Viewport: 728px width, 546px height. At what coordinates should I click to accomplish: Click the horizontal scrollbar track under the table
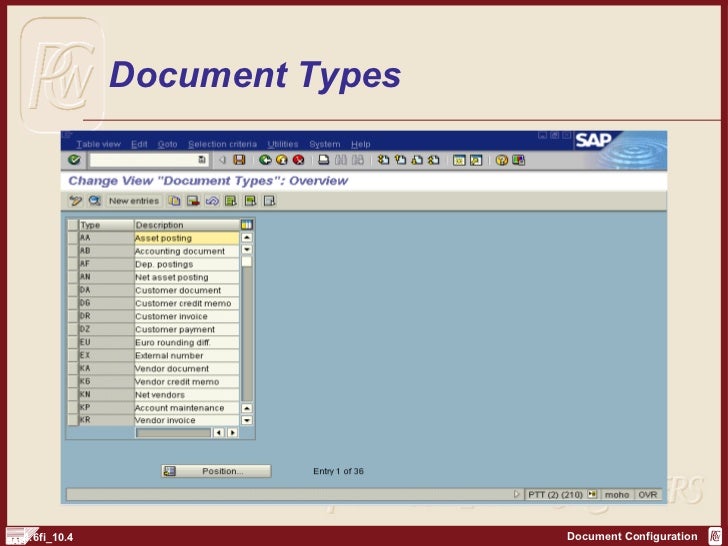click(x=173, y=433)
